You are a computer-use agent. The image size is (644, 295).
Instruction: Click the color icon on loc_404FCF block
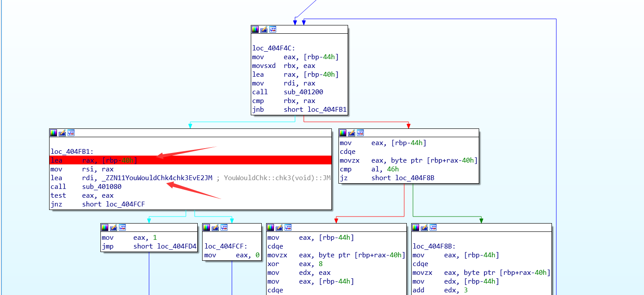tap(206, 227)
